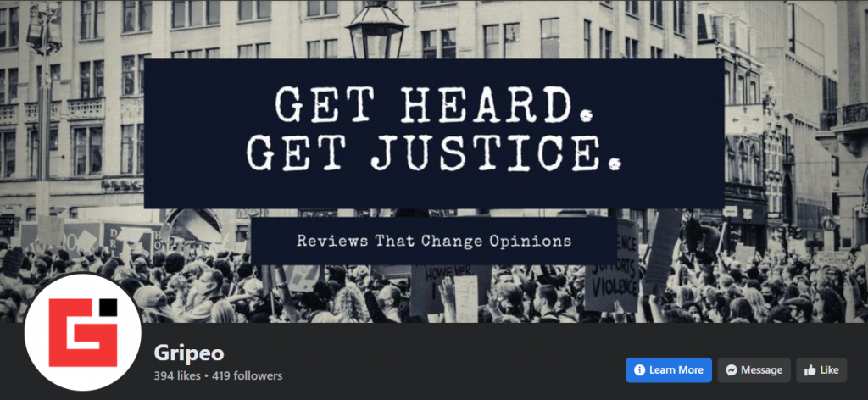Open the cover photo crowd area
Image resolution: width=868 pixels, height=400 pixels.
point(434,293)
